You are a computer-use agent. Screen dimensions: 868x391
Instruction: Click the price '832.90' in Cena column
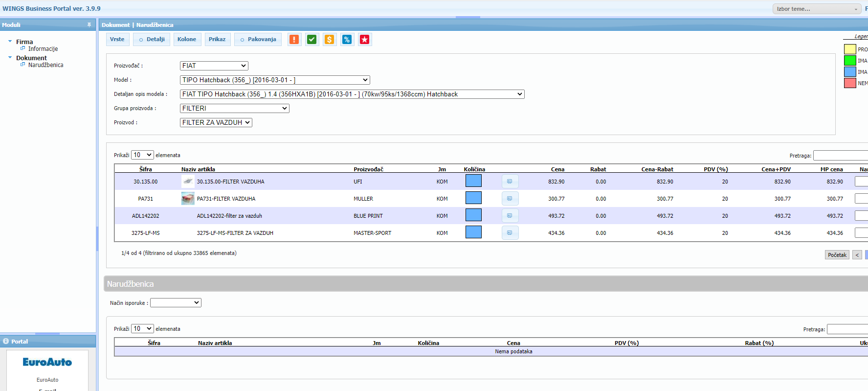coord(556,182)
